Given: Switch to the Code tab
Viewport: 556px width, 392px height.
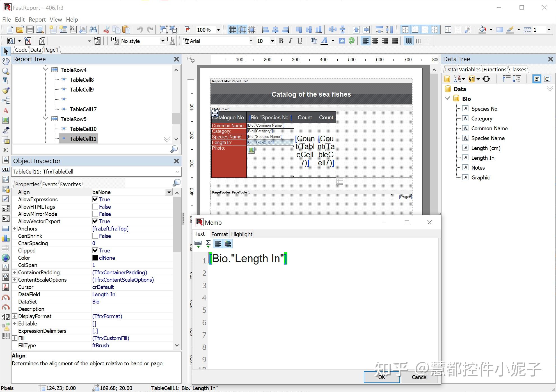Looking at the screenshot, I should (21, 50).
